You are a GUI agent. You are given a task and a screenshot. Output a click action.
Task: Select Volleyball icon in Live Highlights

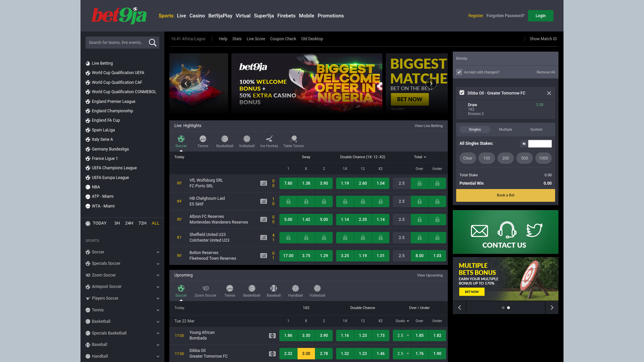coord(247,139)
